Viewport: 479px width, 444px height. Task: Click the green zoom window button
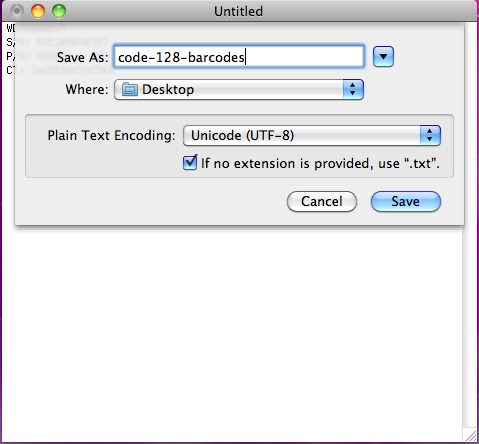(x=59, y=11)
